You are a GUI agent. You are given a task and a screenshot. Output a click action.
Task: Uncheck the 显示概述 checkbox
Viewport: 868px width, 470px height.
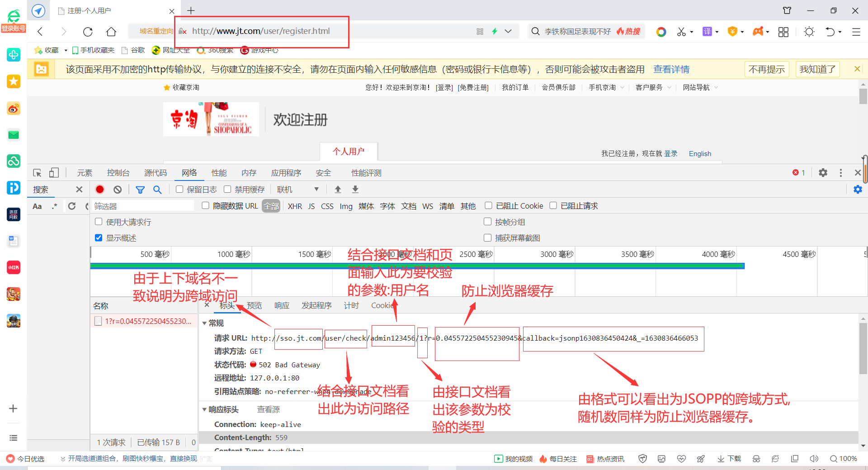pos(99,237)
